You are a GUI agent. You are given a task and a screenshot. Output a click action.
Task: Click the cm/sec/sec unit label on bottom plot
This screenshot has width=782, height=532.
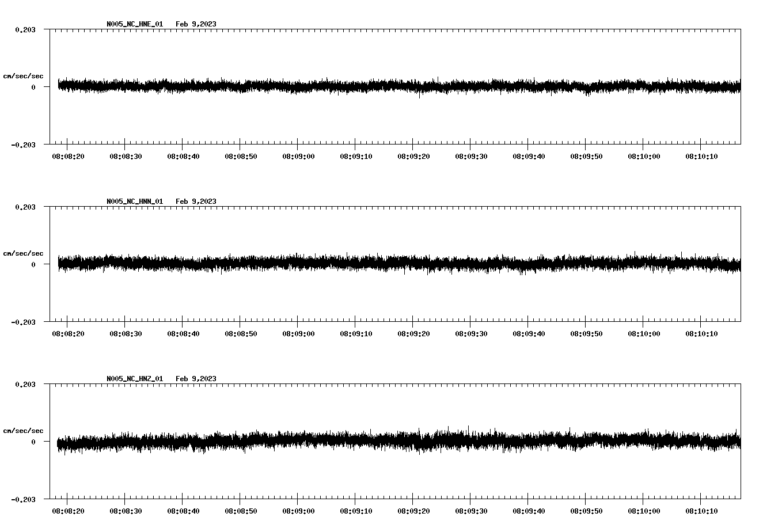point(24,430)
